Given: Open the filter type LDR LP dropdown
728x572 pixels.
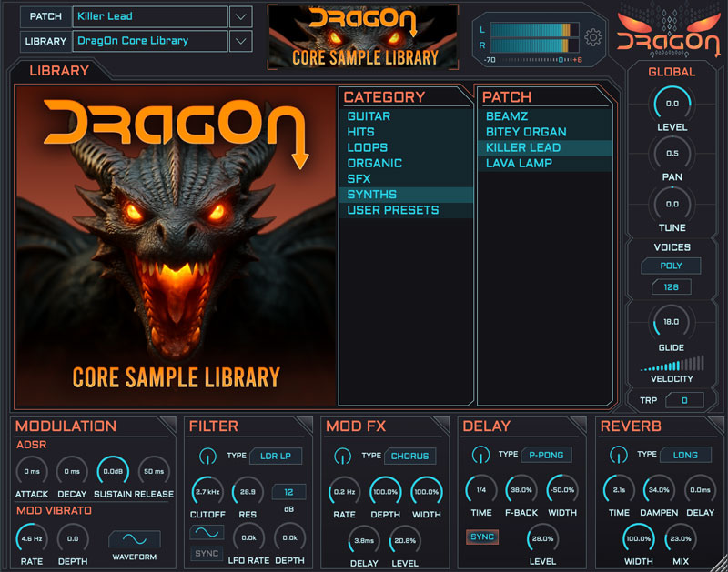Looking at the screenshot, I should [x=276, y=455].
